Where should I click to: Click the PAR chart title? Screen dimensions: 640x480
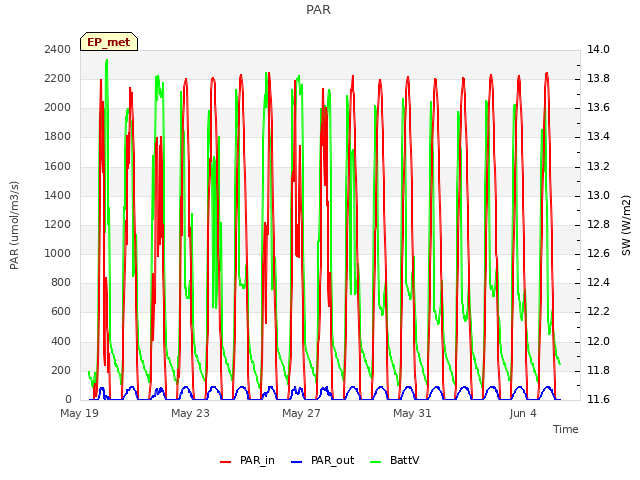318,10
